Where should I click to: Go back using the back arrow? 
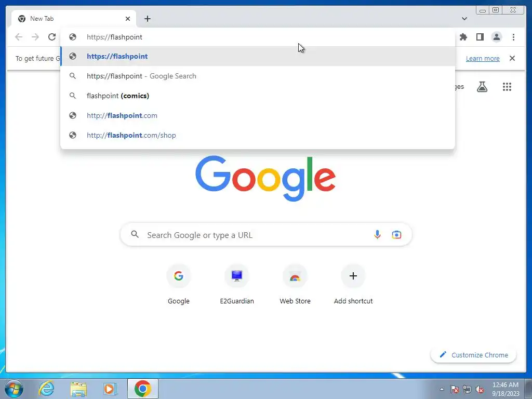pyautogui.click(x=19, y=37)
